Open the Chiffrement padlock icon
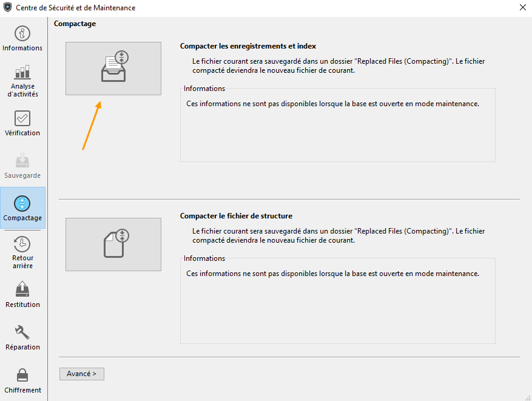Screen dimensions: 532x401 click(22, 375)
